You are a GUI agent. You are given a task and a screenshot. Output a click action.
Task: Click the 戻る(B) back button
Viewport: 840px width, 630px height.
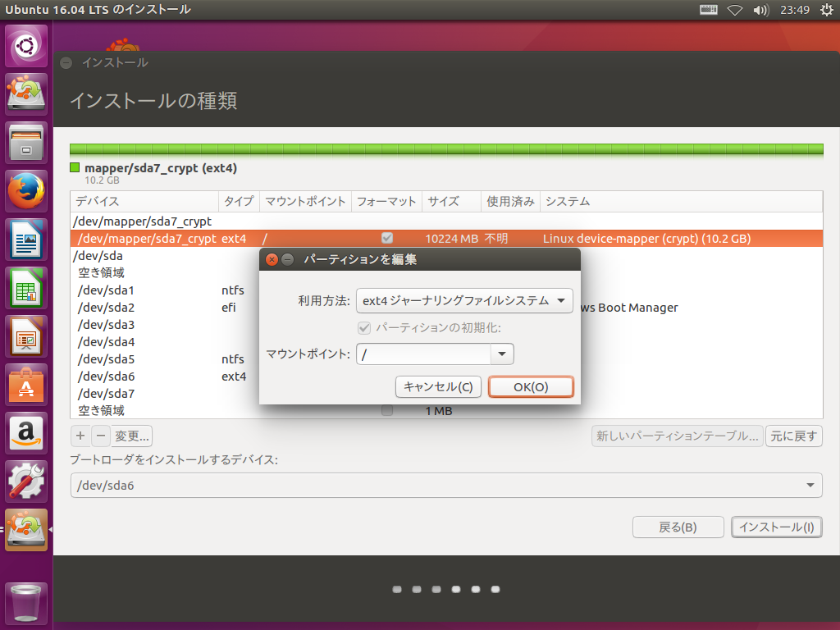coord(678,527)
